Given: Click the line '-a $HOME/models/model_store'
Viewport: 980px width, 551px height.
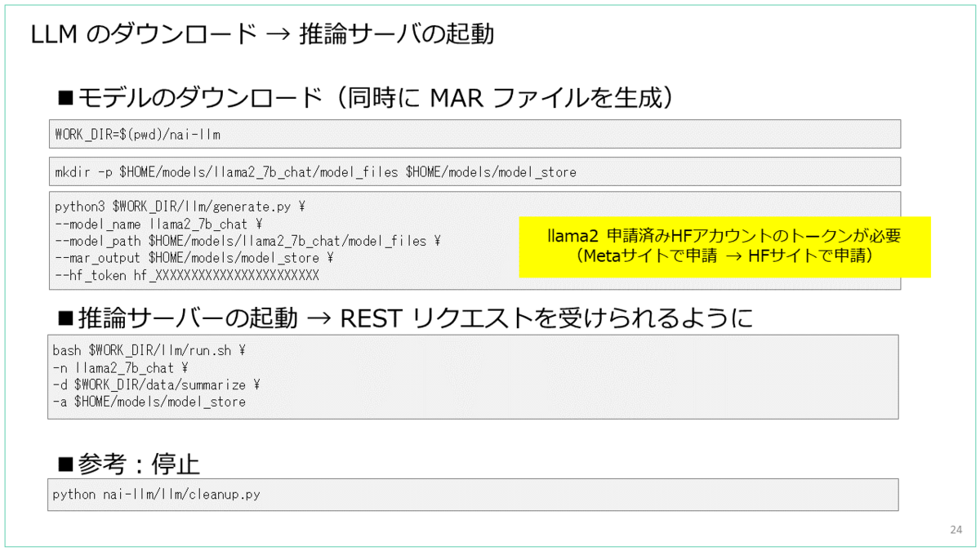Looking at the screenshot, I should (149, 402).
